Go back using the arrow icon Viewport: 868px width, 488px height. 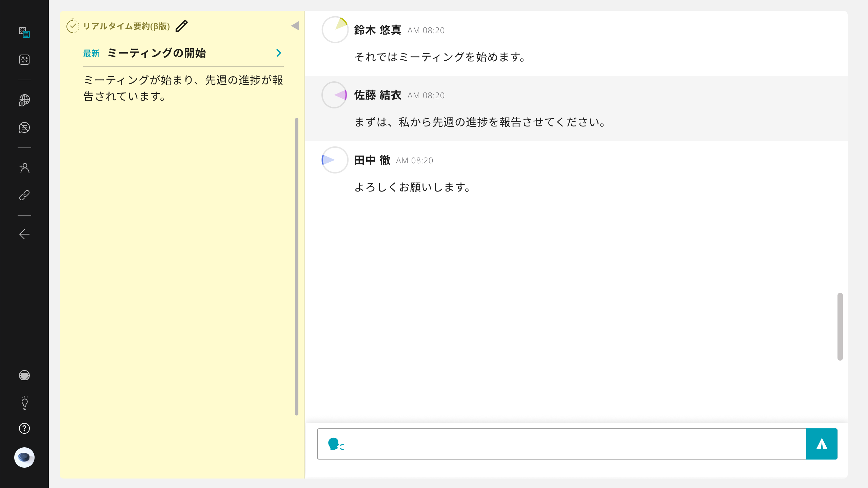pyautogui.click(x=24, y=234)
